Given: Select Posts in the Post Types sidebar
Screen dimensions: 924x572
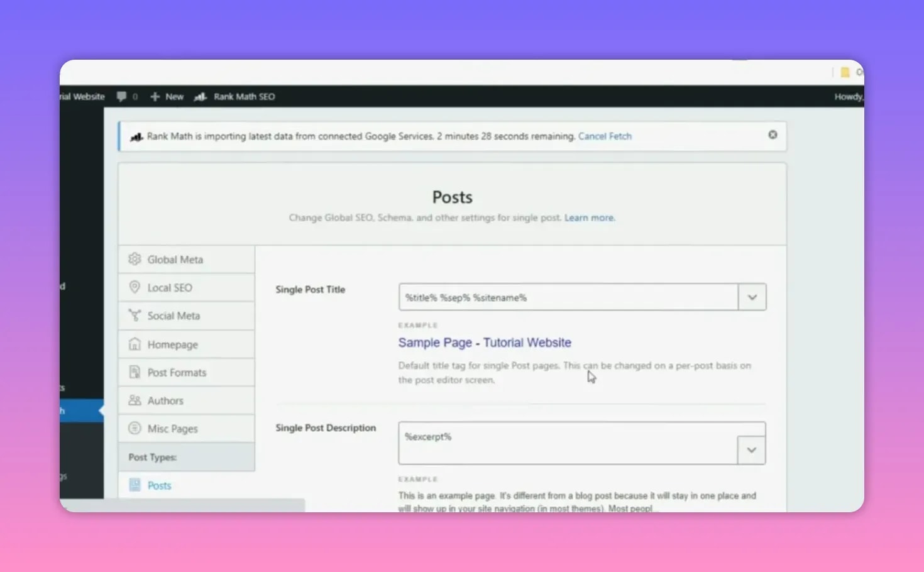Looking at the screenshot, I should pos(159,485).
